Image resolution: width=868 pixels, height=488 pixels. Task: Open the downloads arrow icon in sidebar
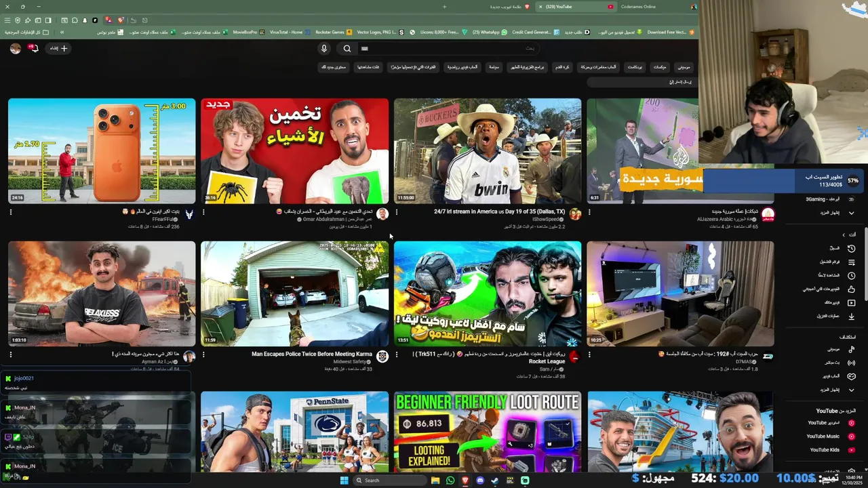pyautogui.click(x=851, y=317)
